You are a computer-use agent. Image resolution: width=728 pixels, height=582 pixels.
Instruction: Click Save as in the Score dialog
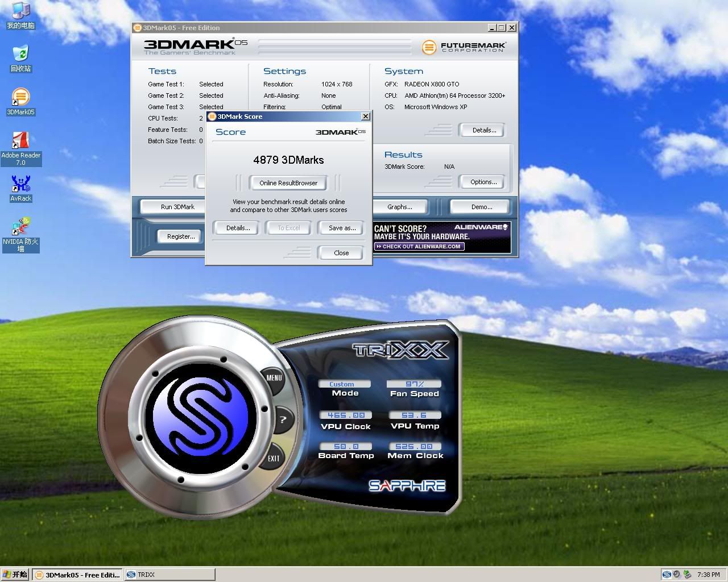tap(342, 228)
